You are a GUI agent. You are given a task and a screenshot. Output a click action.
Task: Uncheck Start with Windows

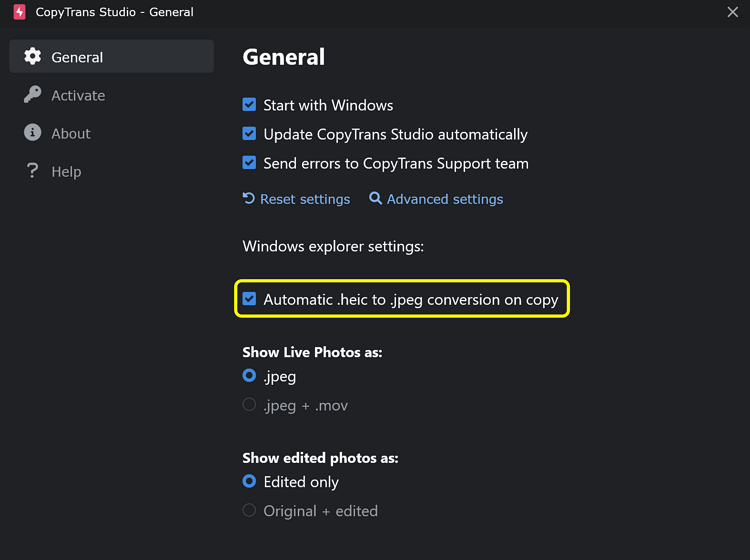(249, 105)
